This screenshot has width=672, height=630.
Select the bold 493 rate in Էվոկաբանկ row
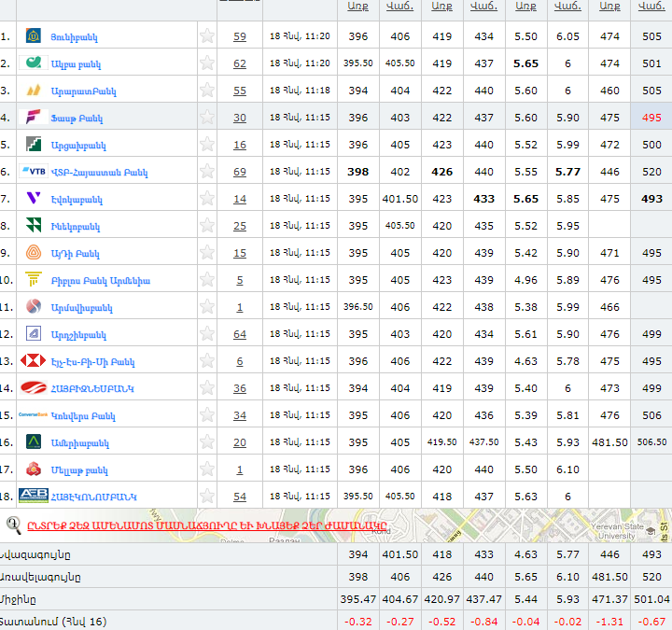tap(651, 199)
